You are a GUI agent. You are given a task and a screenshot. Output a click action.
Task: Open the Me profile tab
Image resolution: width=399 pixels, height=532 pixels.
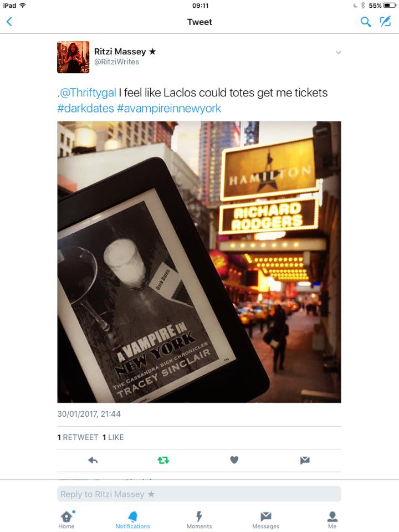tap(332, 520)
